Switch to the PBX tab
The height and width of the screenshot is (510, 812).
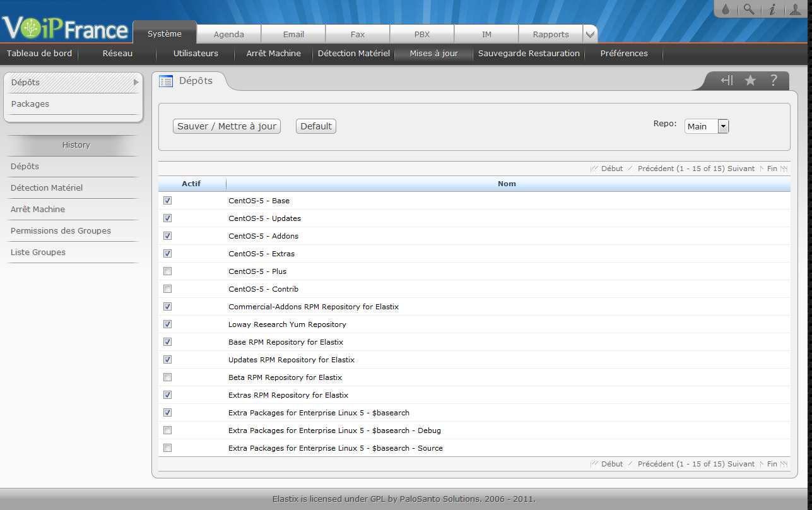point(421,35)
